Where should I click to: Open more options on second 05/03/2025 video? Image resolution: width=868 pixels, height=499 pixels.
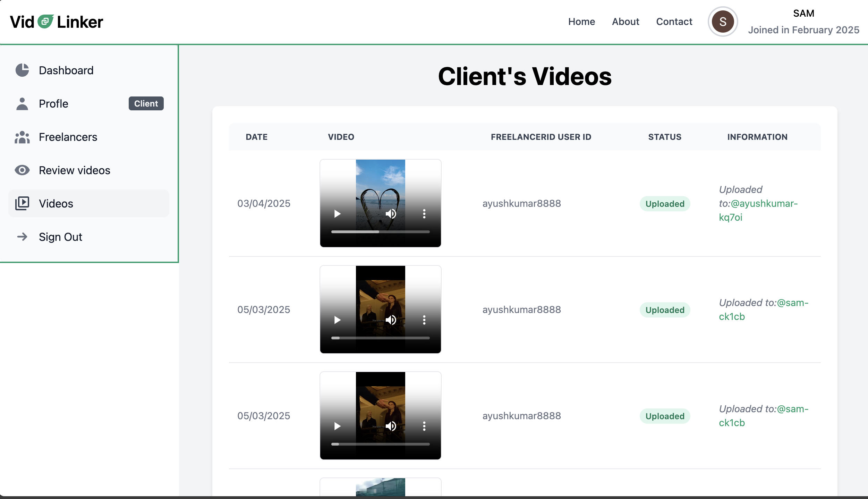[x=424, y=426]
